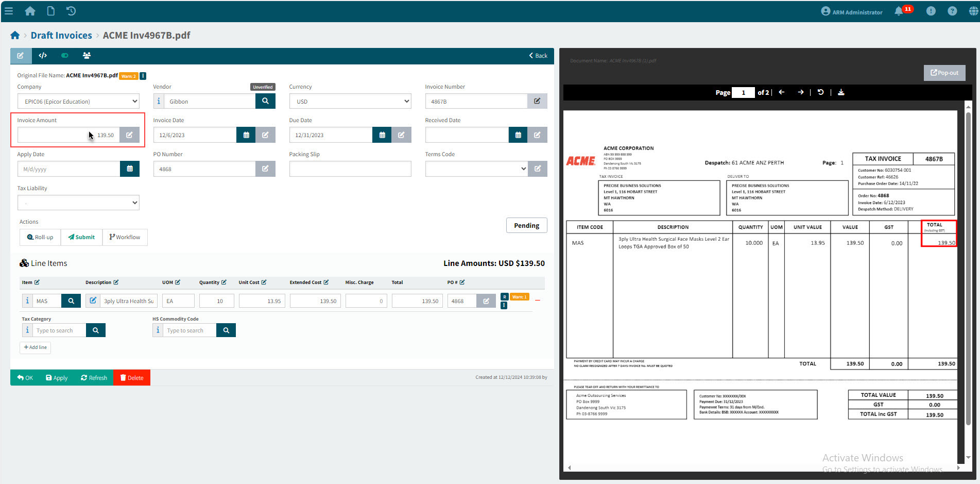Go to next PDF page arrow
Screen dimensions: 980x484
[x=801, y=92]
